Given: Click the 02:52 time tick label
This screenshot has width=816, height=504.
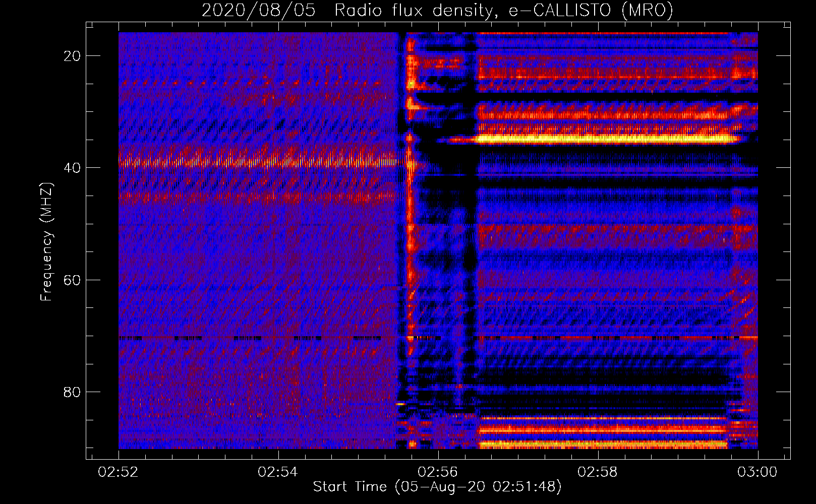Looking at the screenshot, I should pos(119,472).
